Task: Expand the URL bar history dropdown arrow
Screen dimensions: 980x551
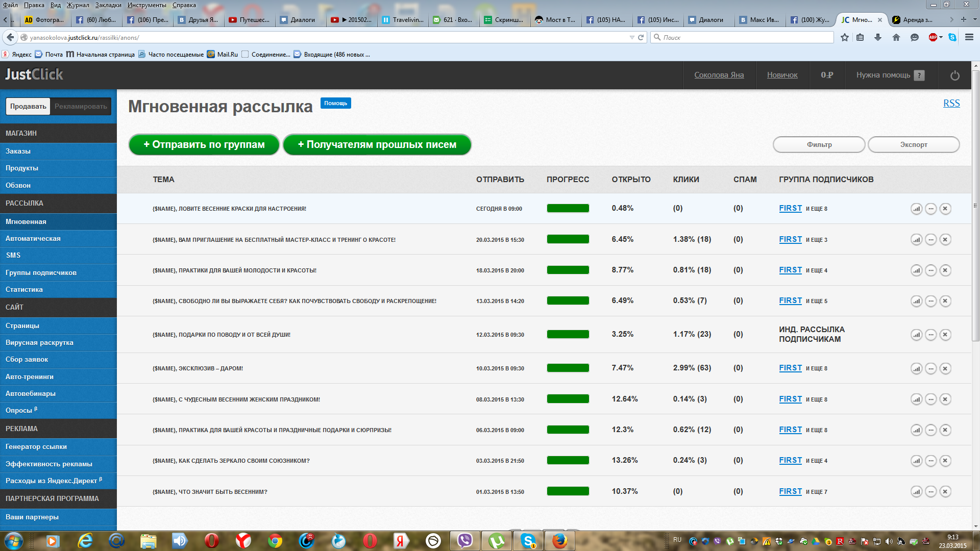Action: (631, 37)
